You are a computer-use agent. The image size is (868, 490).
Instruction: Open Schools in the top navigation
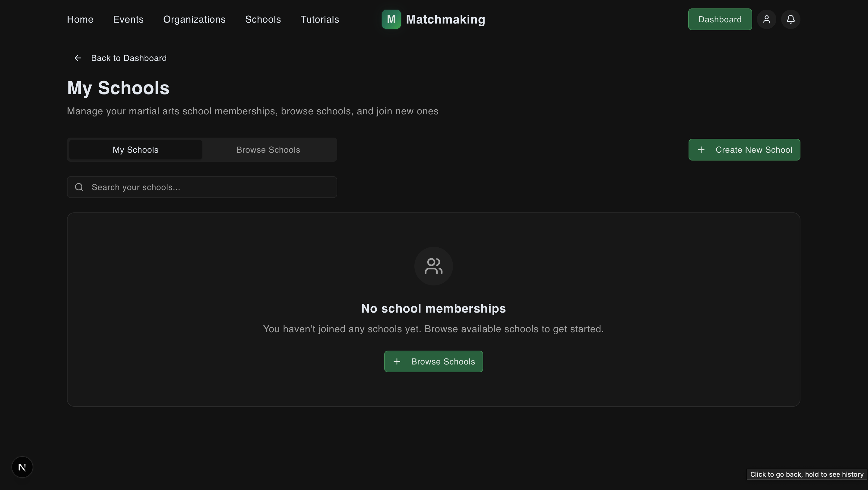pyautogui.click(x=263, y=19)
